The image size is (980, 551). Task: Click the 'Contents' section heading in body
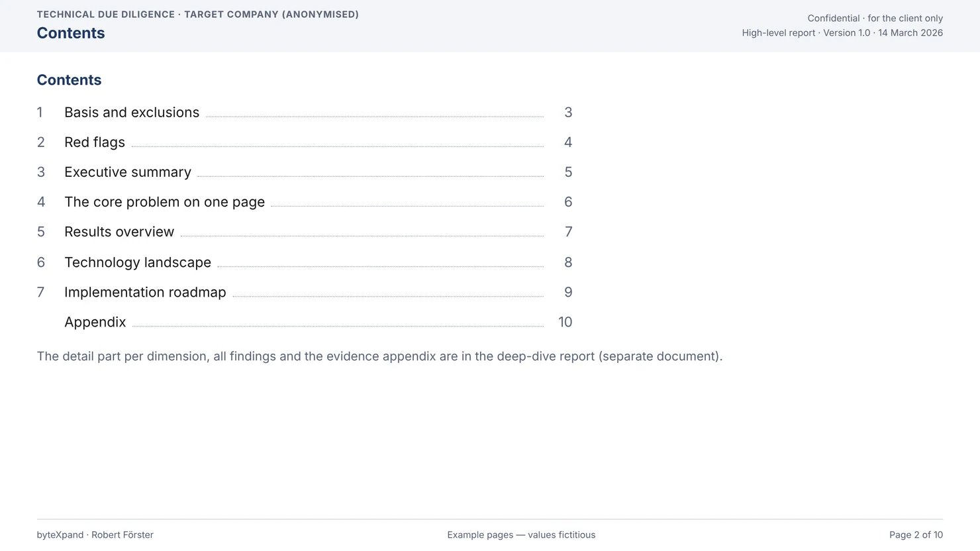coord(69,80)
